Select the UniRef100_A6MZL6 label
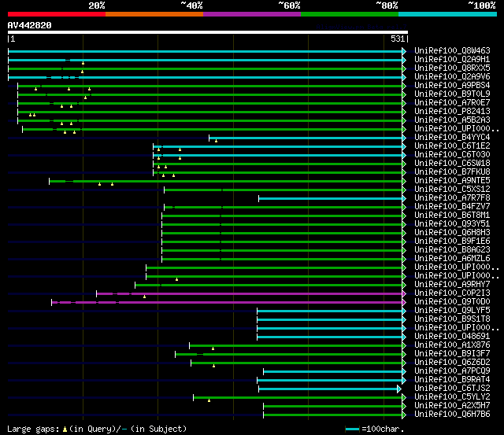The width and height of the screenshot is (504, 435). point(452,259)
